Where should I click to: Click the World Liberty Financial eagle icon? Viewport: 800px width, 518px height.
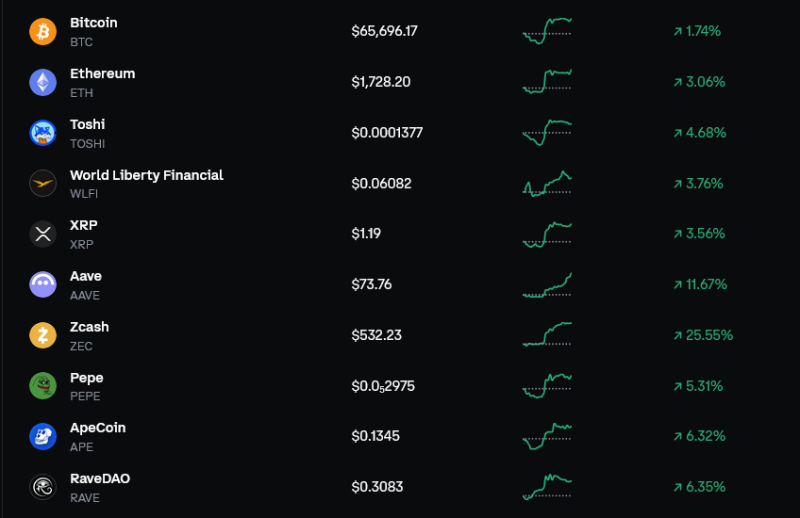coord(43,183)
